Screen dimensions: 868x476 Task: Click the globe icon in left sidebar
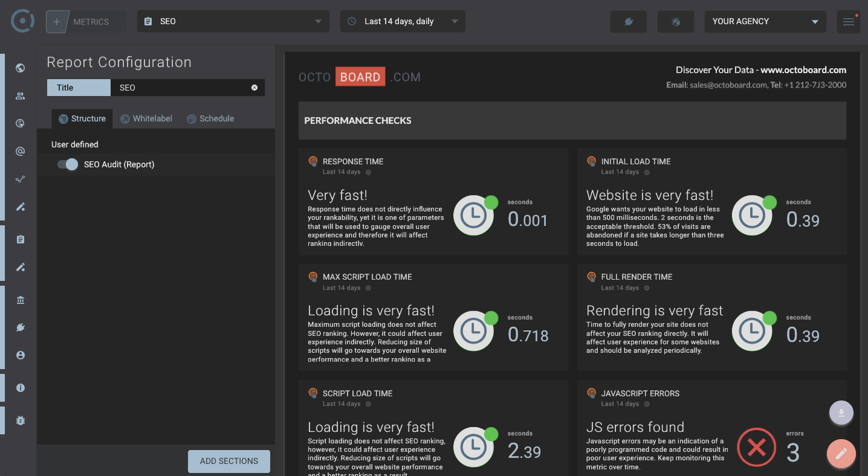coord(21,68)
